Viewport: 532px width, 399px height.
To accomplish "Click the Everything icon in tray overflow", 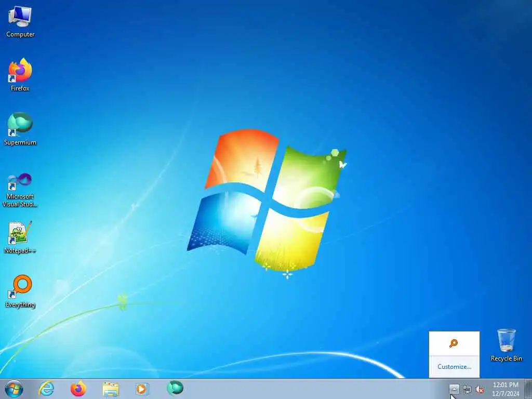I will pyautogui.click(x=454, y=343).
